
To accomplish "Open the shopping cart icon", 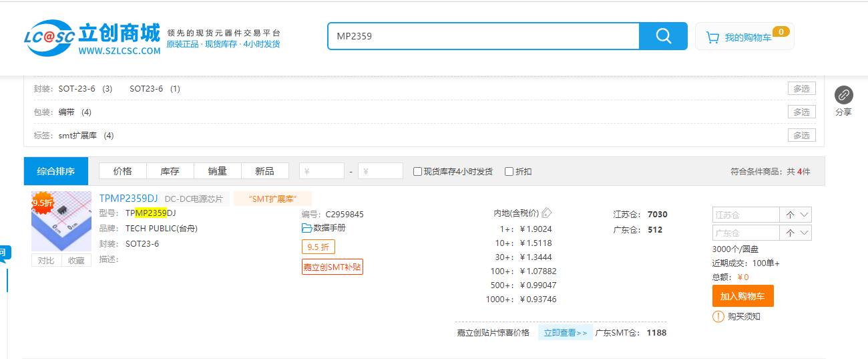I will click(x=712, y=37).
